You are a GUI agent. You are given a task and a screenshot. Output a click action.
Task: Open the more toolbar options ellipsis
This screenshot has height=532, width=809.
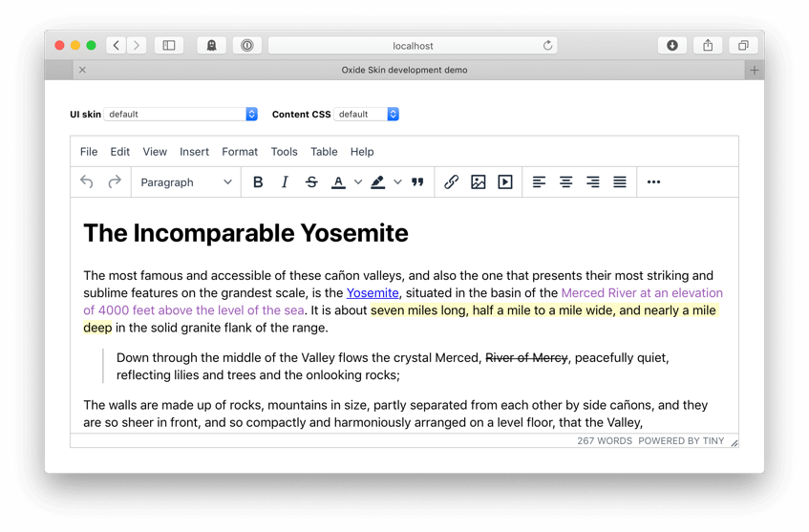coord(653,182)
